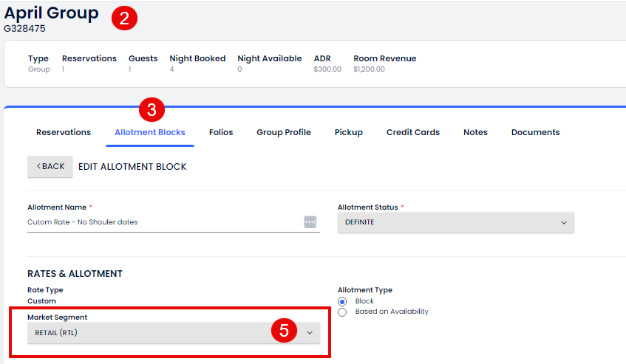View the Documents tab
The image size is (626, 364).
[535, 132]
